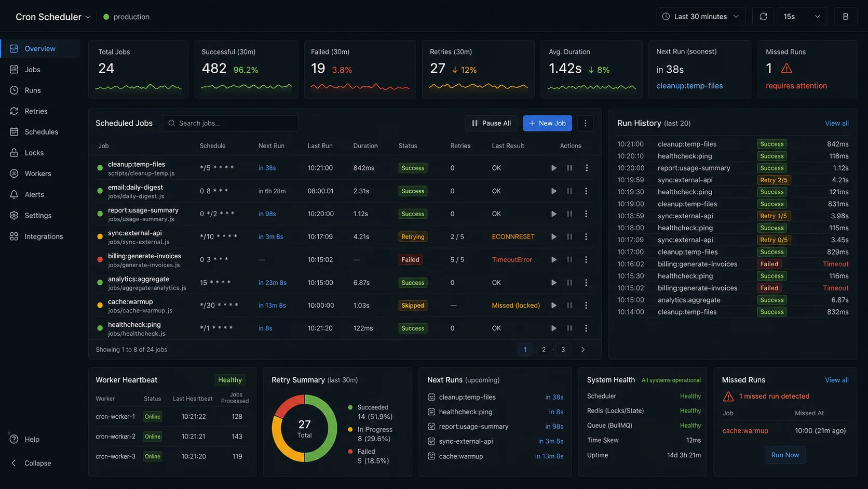The image size is (868, 489).
Task: Open the Scheduled Jobs more options menu
Action: [x=585, y=123]
